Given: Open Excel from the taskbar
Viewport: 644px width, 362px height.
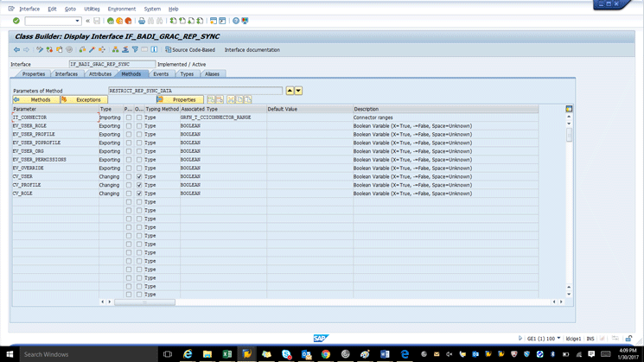Looking at the screenshot, I should point(227,353).
